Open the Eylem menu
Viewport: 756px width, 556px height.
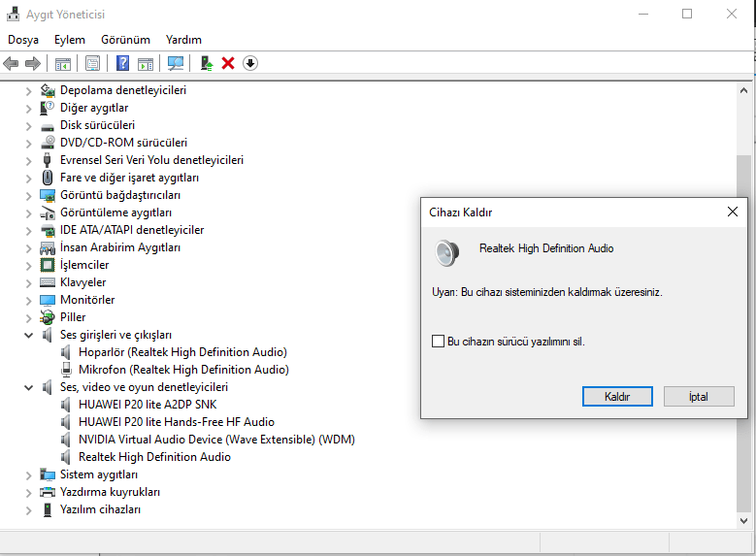[70, 40]
